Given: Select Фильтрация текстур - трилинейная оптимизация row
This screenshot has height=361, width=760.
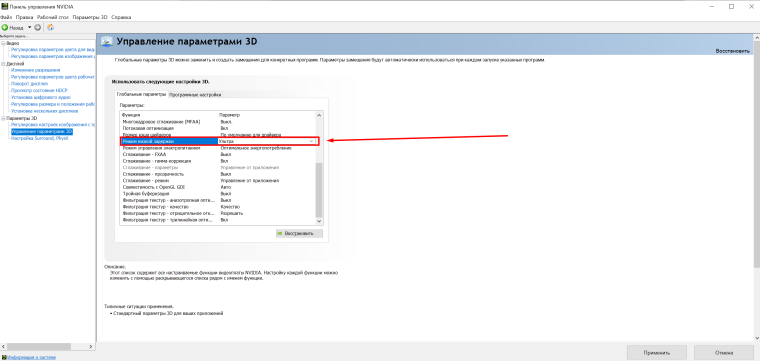Looking at the screenshot, I should tap(218, 220).
